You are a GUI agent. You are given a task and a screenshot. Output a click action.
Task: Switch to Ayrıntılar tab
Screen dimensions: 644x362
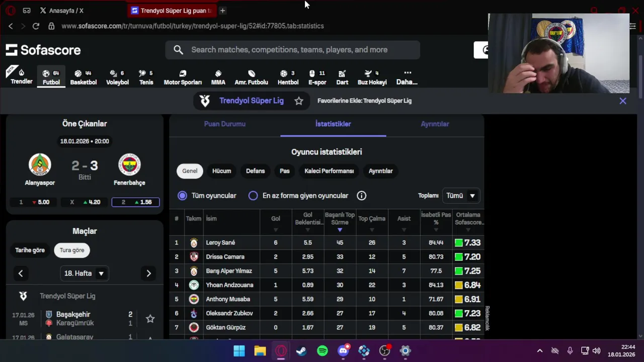point(435,124)
